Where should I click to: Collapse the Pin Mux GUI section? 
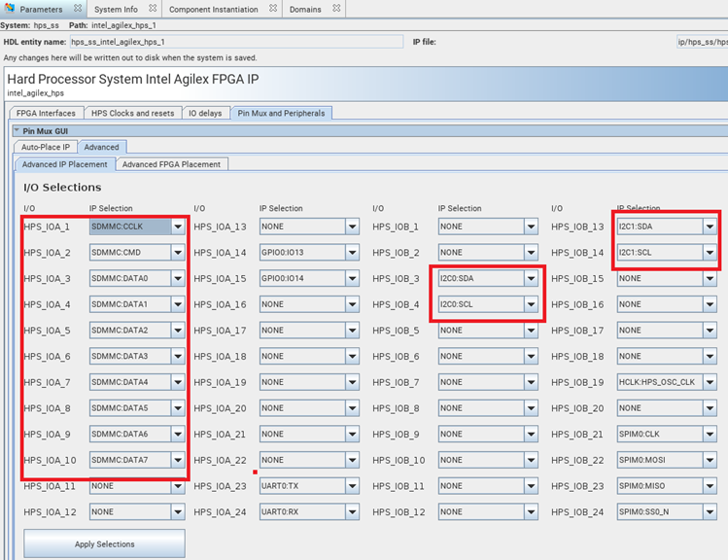pos(17,130)
